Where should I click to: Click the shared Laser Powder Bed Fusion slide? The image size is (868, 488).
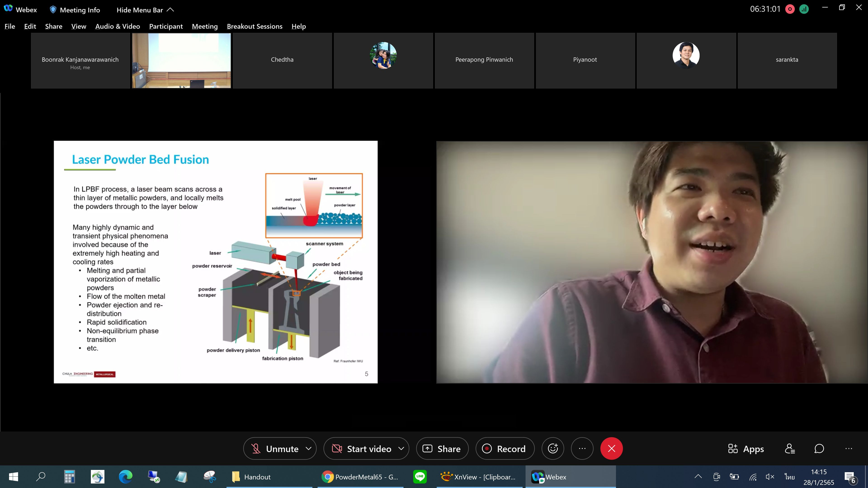point(216,262)
